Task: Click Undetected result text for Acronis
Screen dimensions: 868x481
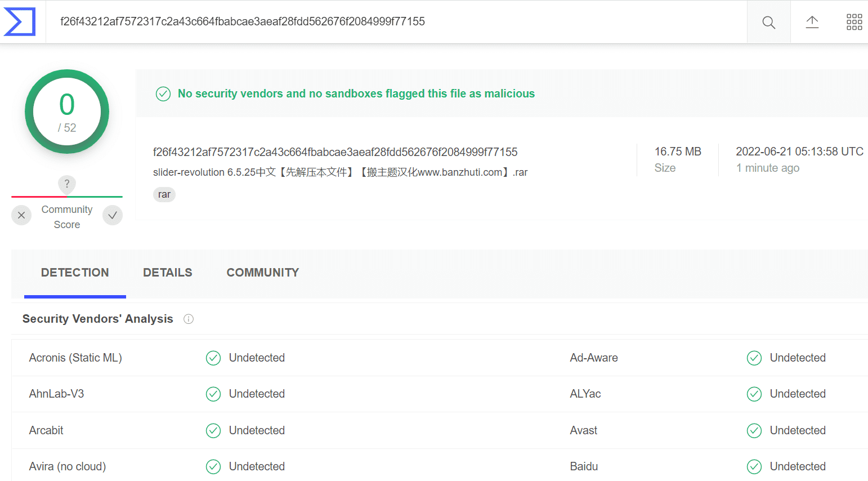Action: coord(257,358)
